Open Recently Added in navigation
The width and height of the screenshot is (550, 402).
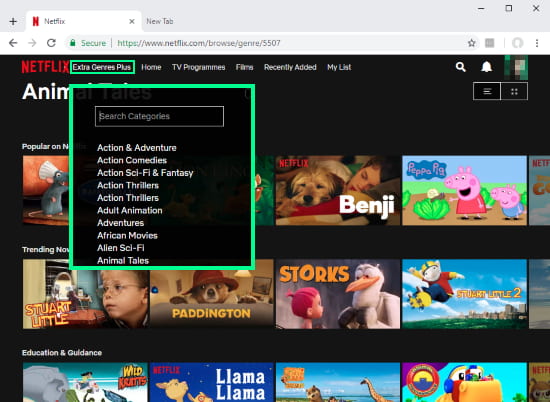290,67
